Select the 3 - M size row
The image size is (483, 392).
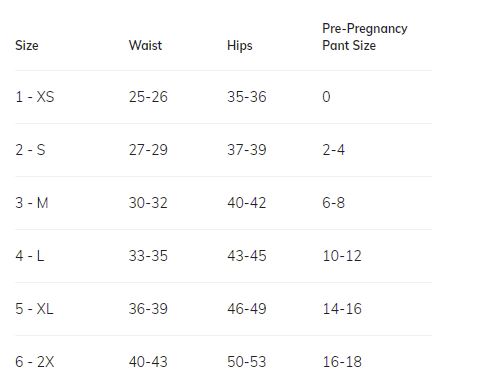(224, 203)
